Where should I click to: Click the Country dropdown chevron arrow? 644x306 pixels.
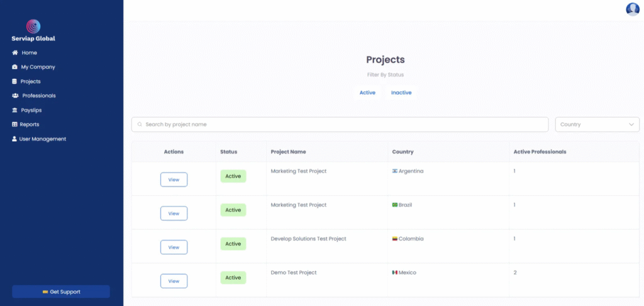[x=631, y=125]
